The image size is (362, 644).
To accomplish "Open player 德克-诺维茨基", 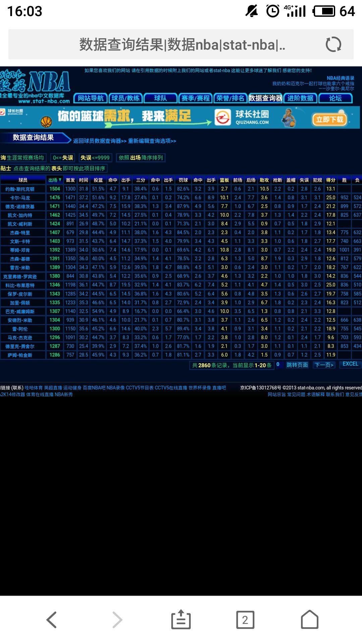I will 20,207.
